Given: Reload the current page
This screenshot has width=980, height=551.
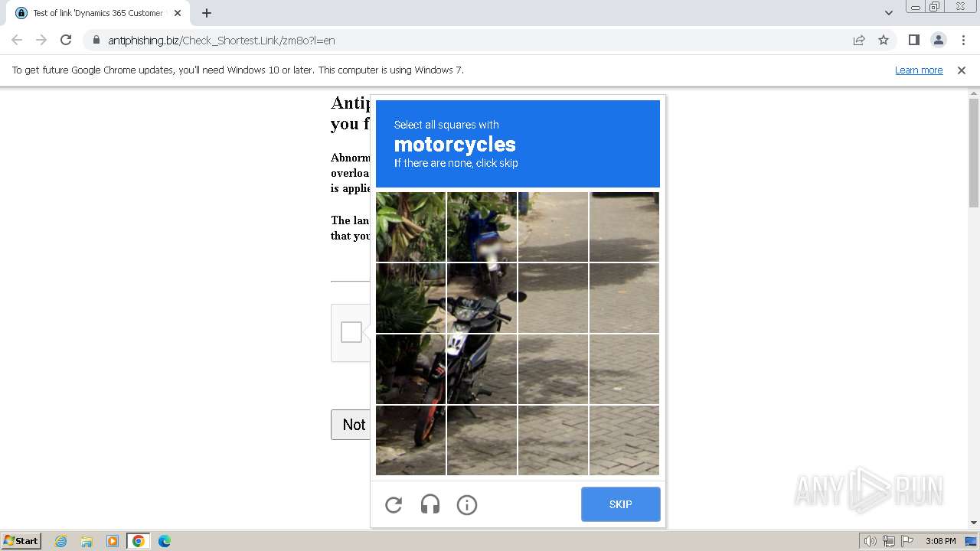Looking at the screenshot, I should pyautogui.click(x=66, y=40).
